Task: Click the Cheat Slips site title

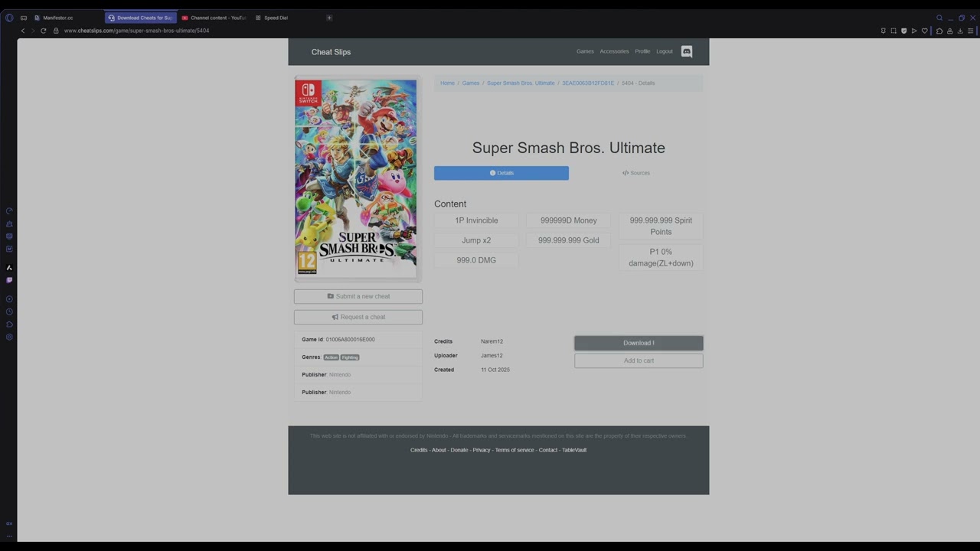Action: point(331,52)
